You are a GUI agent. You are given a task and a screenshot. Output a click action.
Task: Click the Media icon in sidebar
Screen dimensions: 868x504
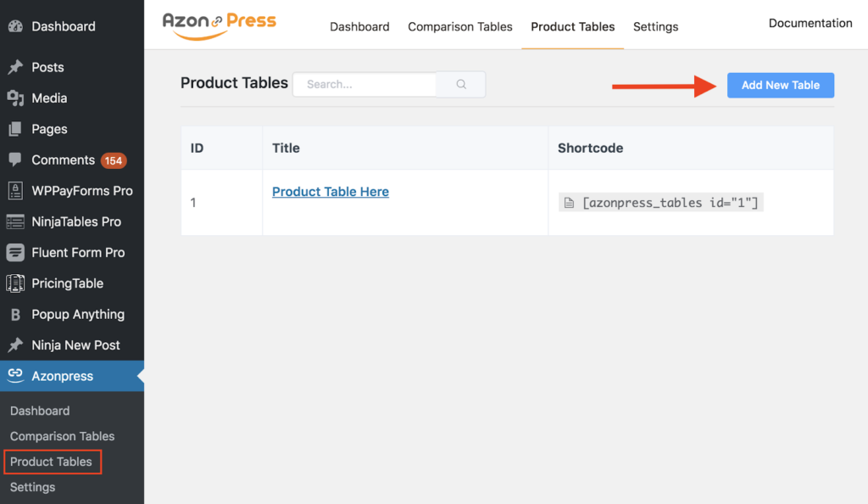pos(15,98)
